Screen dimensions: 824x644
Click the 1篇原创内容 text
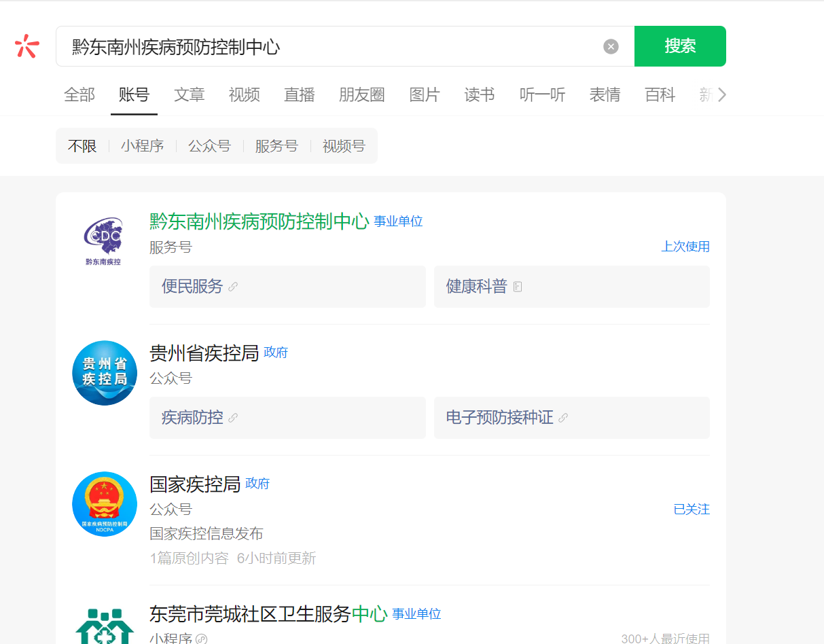190,558
